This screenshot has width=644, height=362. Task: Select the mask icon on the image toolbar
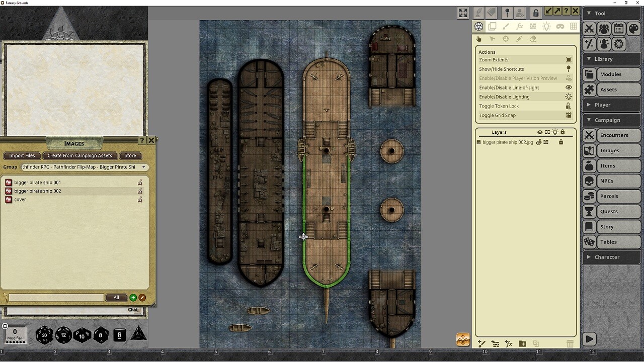coord(560,26)
